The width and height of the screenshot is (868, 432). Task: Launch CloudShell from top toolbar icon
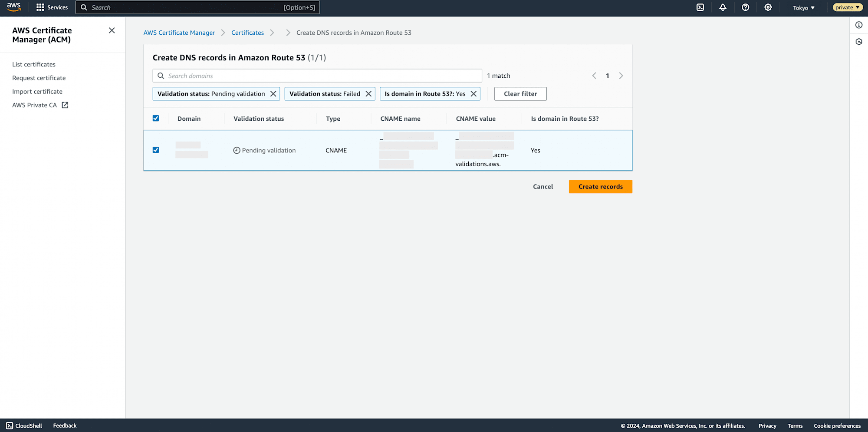pos(700,7)
